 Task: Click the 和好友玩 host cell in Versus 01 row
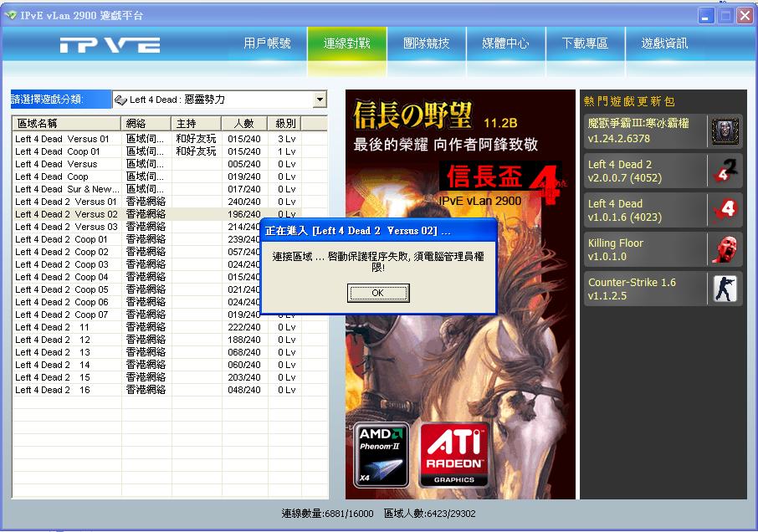pos(196,139)
